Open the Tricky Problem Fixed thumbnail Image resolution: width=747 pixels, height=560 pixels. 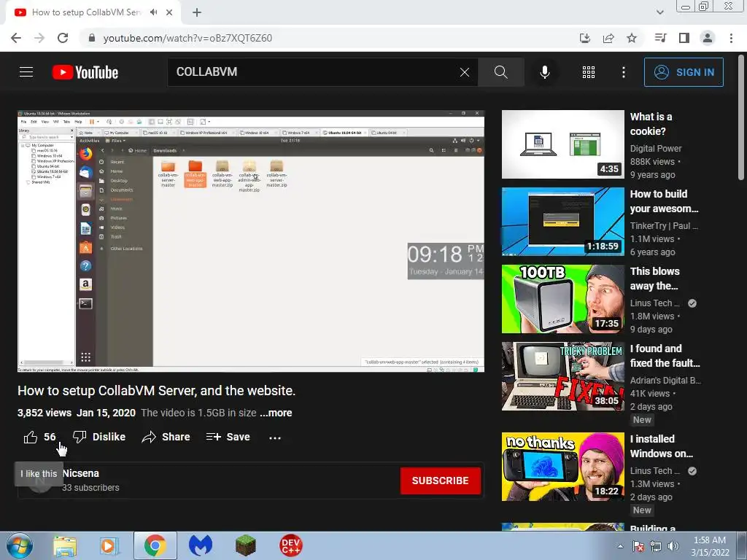[562, 376]
